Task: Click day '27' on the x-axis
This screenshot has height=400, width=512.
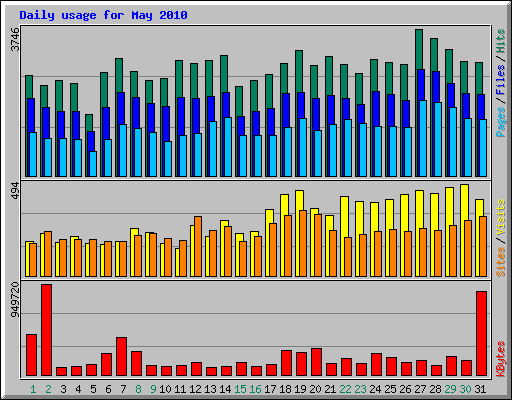Action: click(420, 389)
